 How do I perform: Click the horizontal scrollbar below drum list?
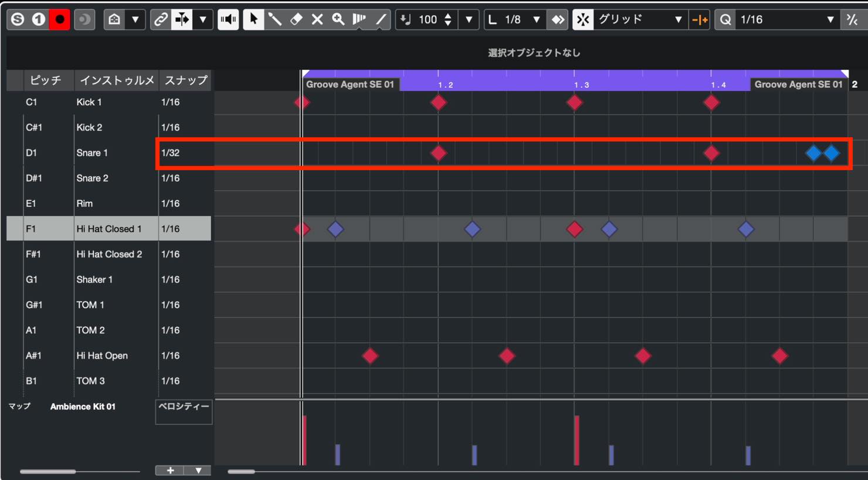pos(79,471)
